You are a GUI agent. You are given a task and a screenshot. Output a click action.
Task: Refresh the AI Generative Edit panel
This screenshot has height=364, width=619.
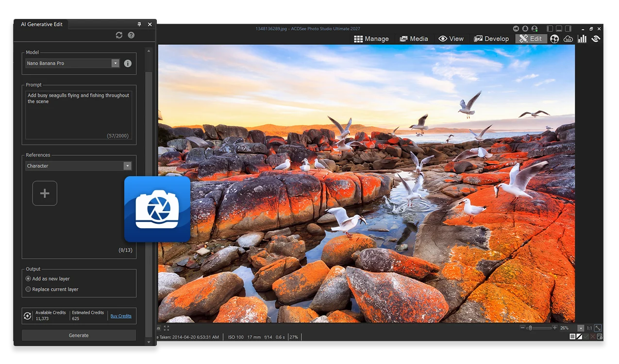pyautogui.click(x=119, y=35)
